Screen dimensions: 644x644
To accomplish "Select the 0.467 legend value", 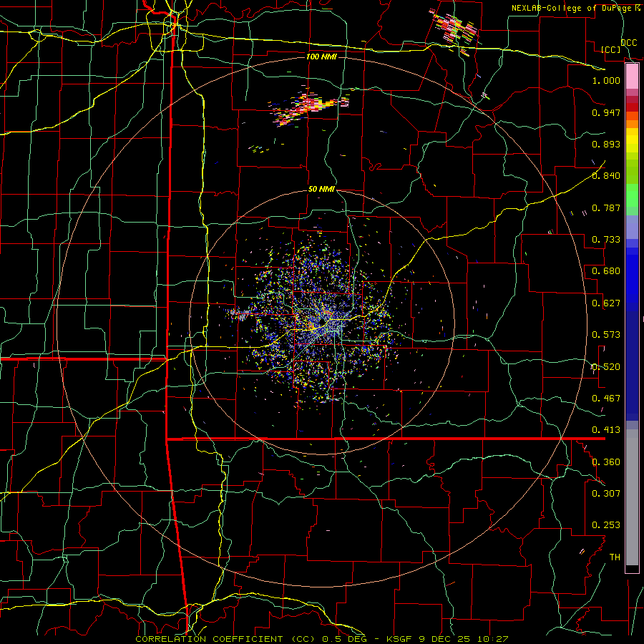I will (x=606, y=399).
